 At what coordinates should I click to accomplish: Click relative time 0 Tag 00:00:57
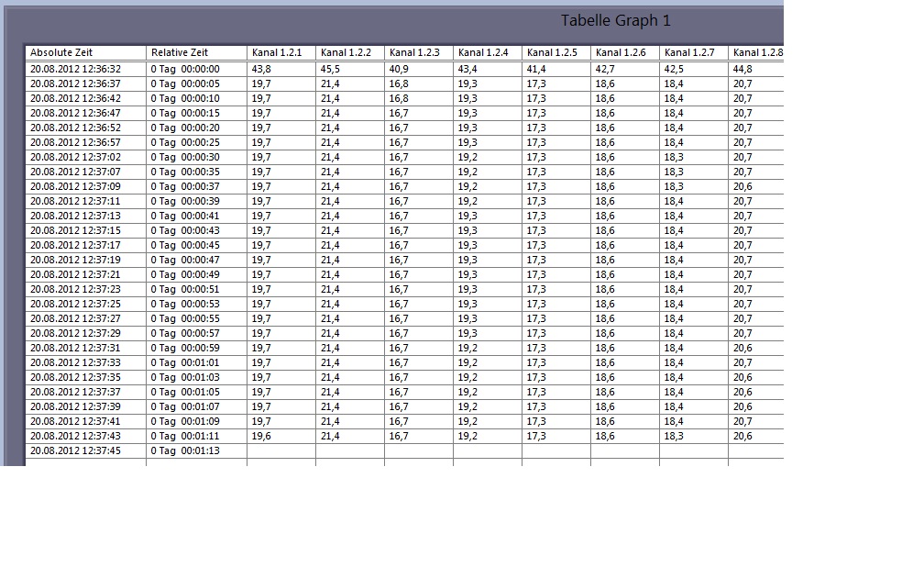click(196, 333)
